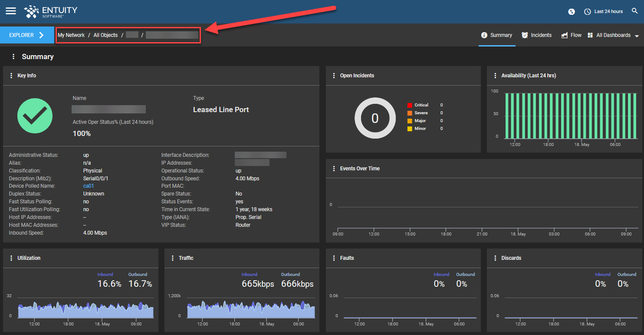The width and height of the screenshot is (644, 335).
Task: Click the "Serial0/0/1" description value
Action: [96, 179]
